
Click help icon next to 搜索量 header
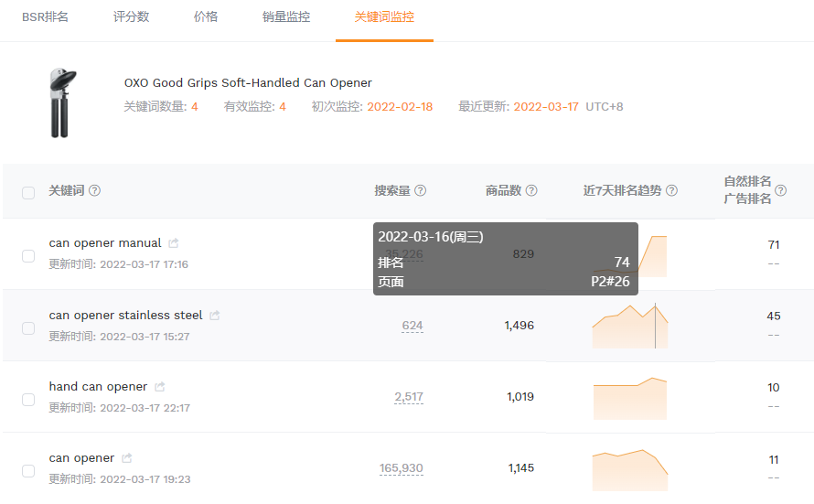[421, 191]
